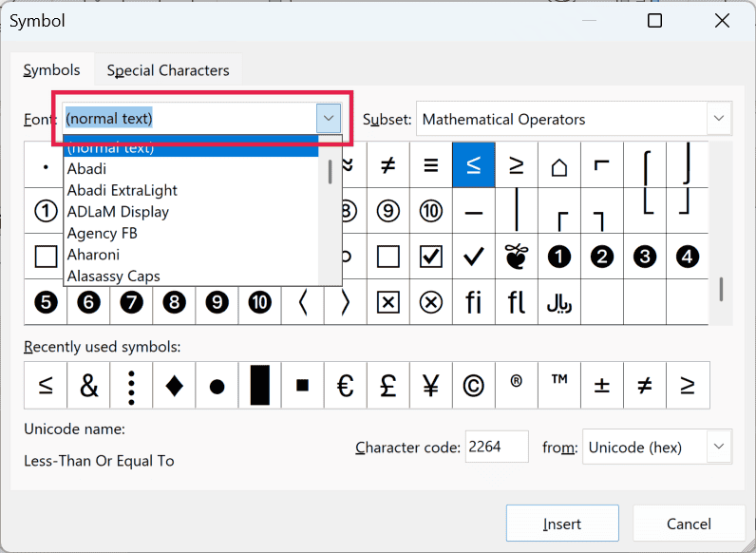Select the black circled digit nine (❾)
Screen dimensions: 756x553
217,302
